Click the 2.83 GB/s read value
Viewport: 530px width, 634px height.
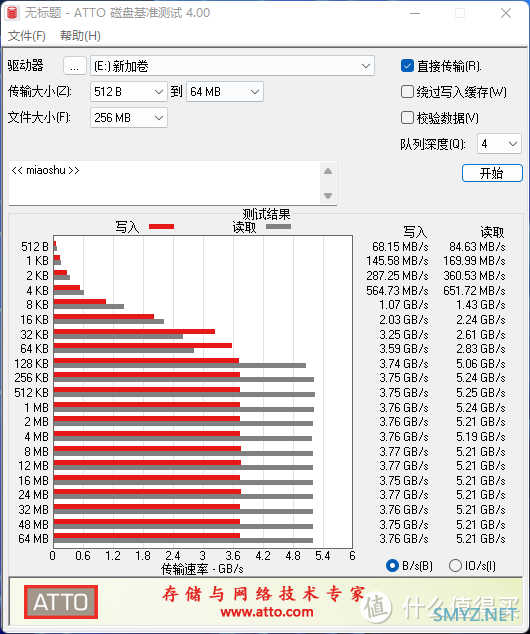pos(481,349)
